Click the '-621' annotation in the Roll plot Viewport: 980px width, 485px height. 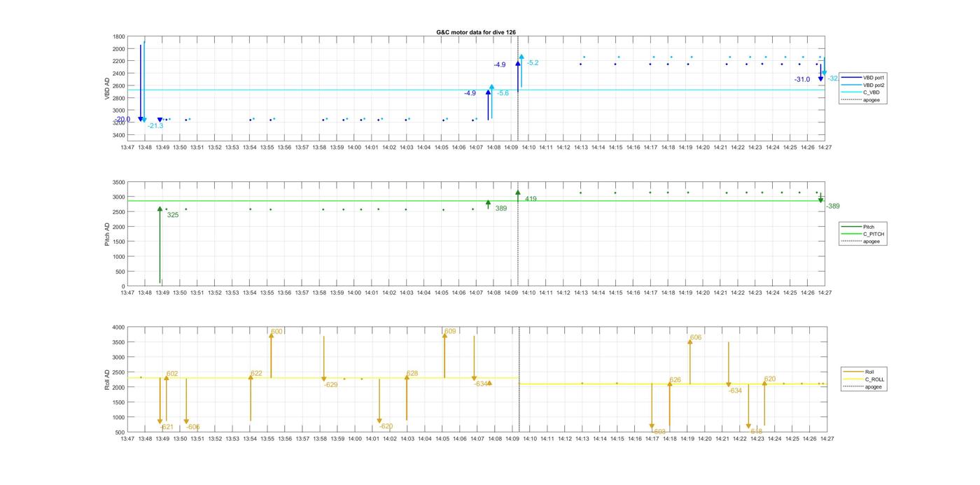click(x=167, y=427)
